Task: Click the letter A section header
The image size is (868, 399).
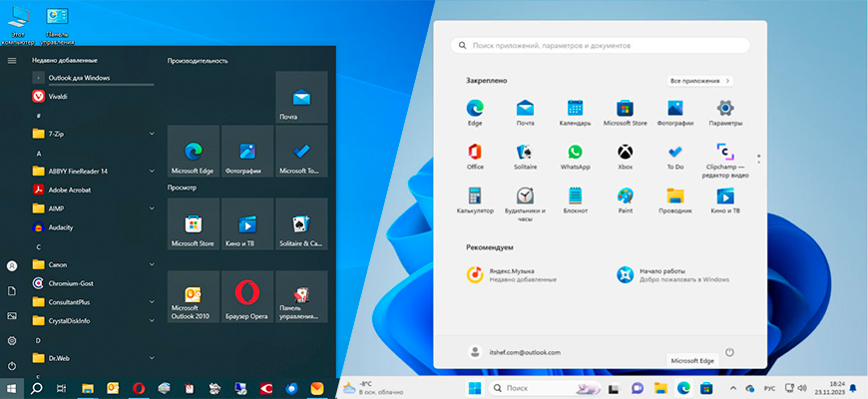Action: tap(39, 154)
